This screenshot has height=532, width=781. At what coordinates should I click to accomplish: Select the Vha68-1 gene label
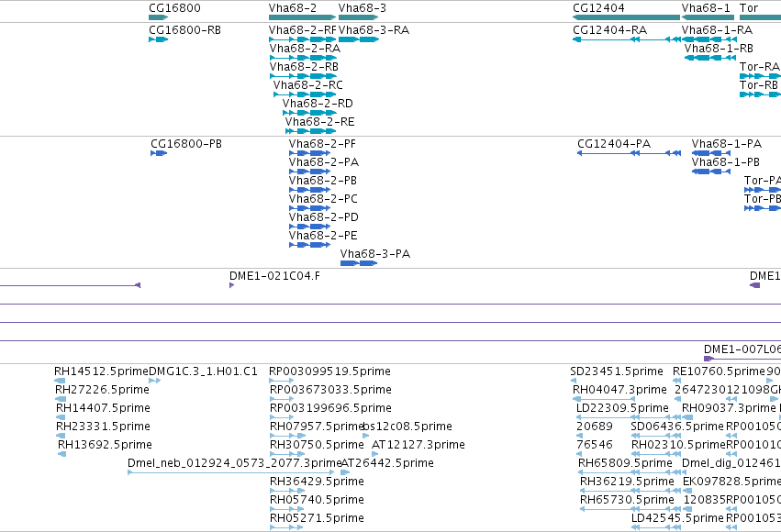click(706, 8)
